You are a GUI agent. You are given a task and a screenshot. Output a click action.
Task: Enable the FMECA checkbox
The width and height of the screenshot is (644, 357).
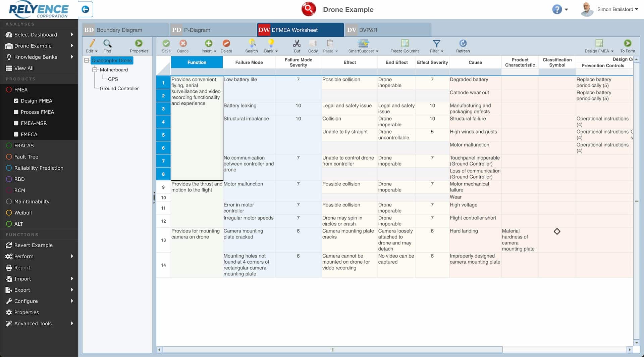pos(16,134)
